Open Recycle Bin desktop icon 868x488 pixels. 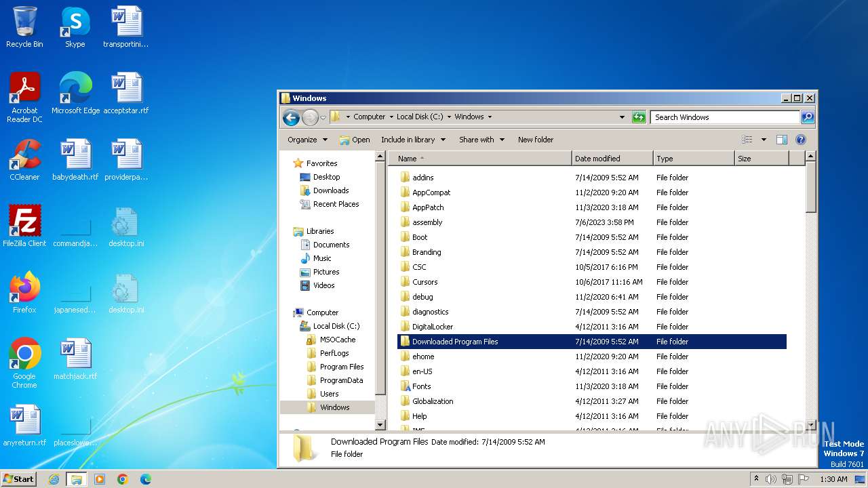point(24,28)
